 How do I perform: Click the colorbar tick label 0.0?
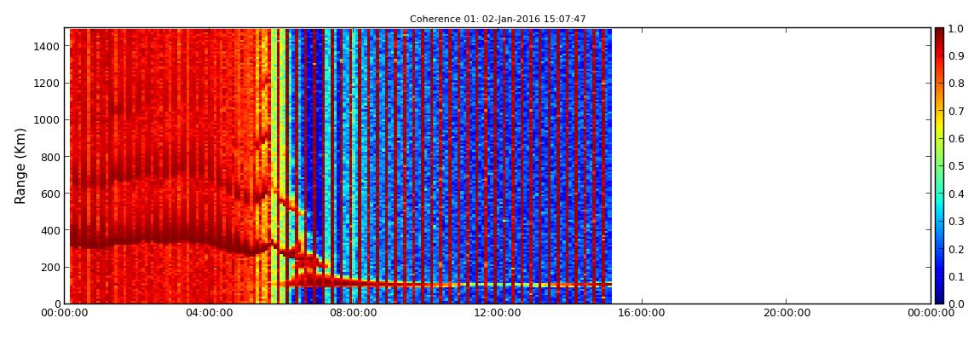pyautogui.click(x=957, y=304)
